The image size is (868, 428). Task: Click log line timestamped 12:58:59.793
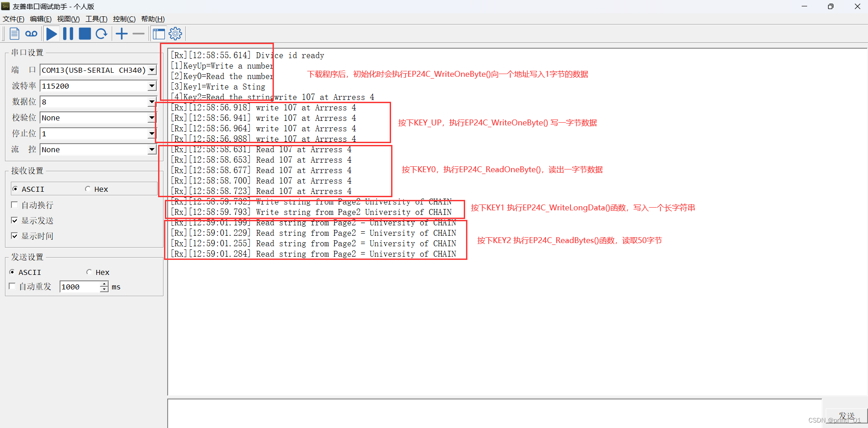point(311,212)
